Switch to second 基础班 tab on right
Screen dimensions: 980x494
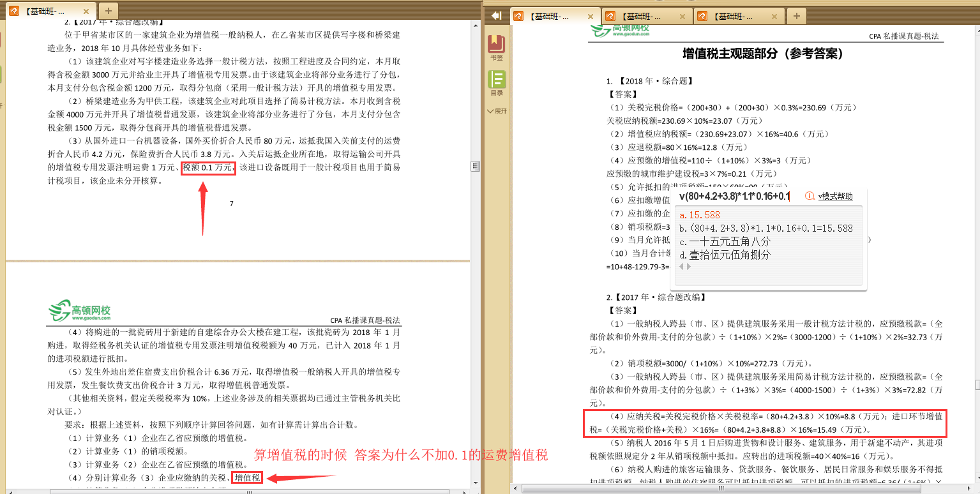[643, 17]
